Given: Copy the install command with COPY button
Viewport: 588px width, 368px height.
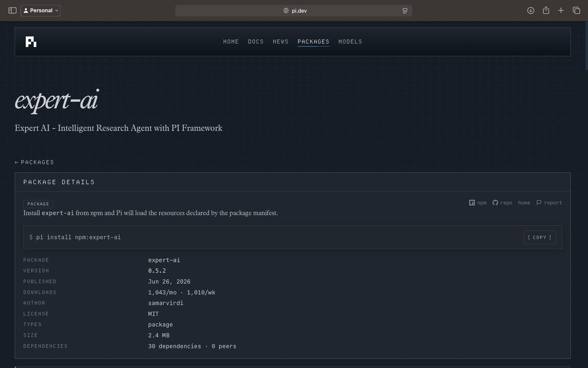Looking at the screenshot, I should coord(540,237).
